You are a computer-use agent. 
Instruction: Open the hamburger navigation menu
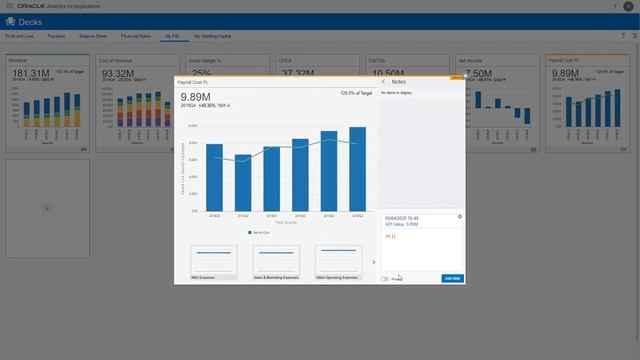click(10, 6)
